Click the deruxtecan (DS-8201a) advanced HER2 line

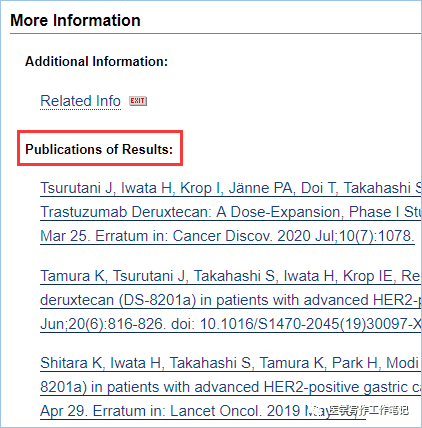(x=231, y=300)
